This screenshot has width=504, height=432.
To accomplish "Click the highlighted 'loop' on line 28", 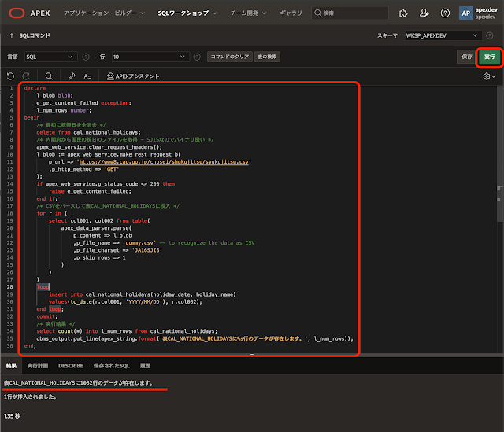I will pyautogui.click(x=43, y=287).
